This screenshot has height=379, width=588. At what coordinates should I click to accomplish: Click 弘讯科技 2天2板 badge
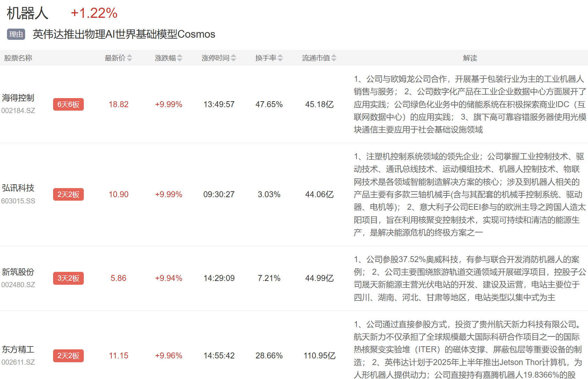(68, 194)
